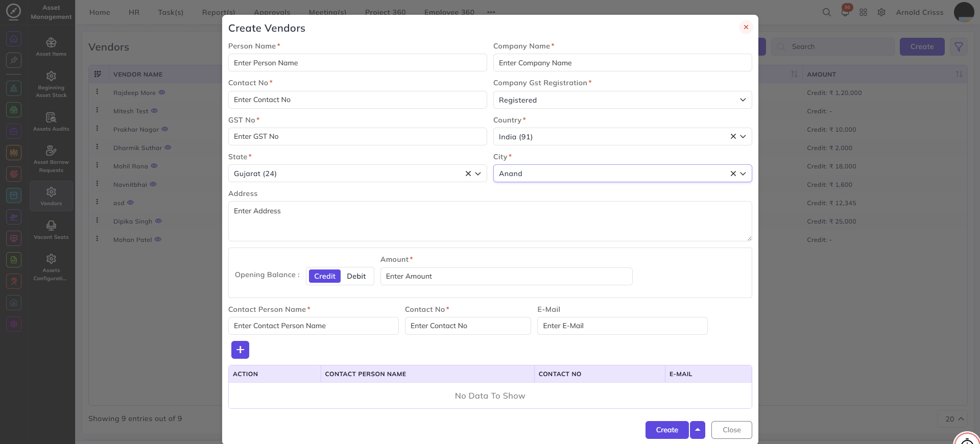
Task: Open row actions menu for Prakhar Nagar
Action: point(97,129)
